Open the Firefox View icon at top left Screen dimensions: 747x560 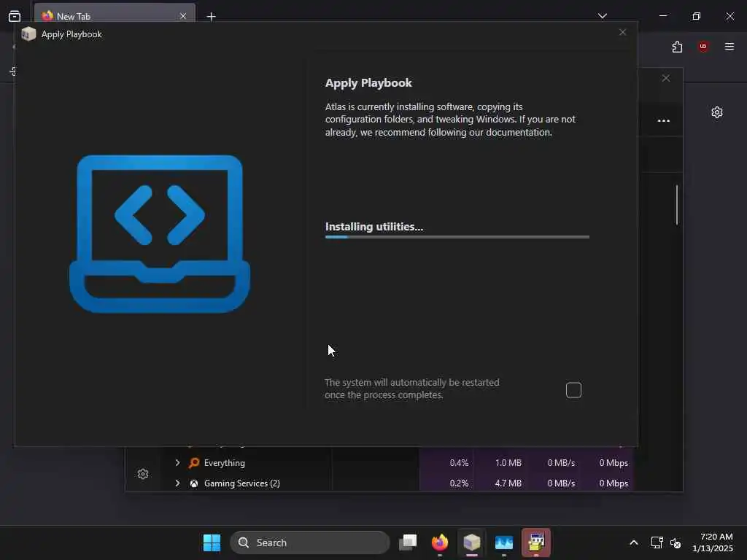pyautogui.click(x=15, y=16)
